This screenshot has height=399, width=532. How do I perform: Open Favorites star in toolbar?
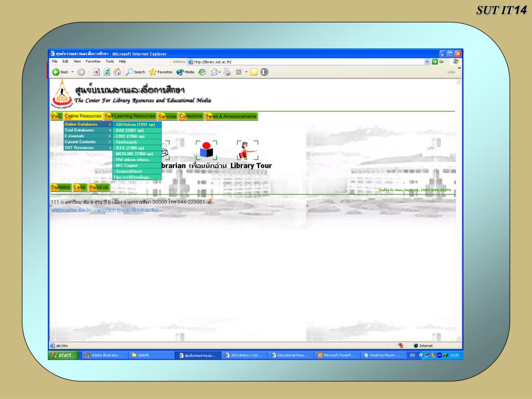click(x=161, y=72)
